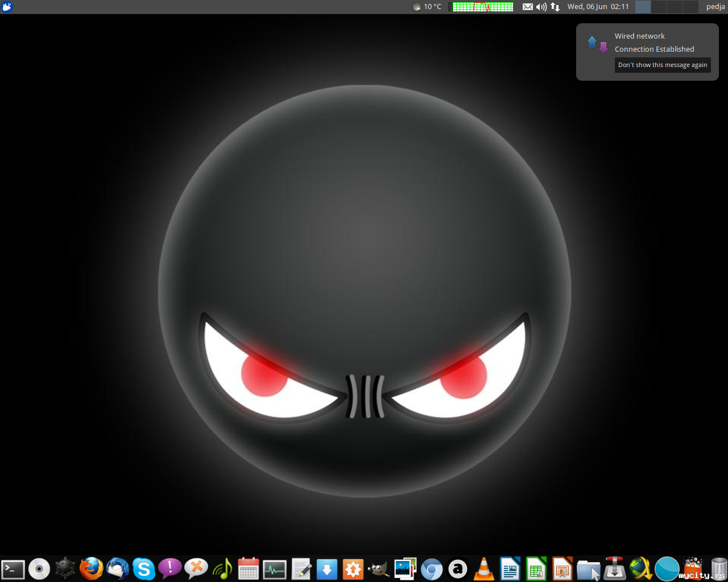728x582 pixels.
Task: Open the Trash in the dock
Action: (x=719, y=567)
